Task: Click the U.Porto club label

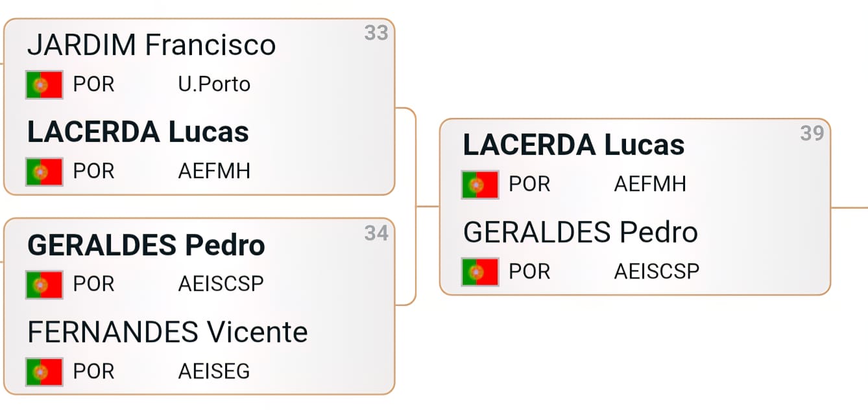Action: (x=214, y=84)
